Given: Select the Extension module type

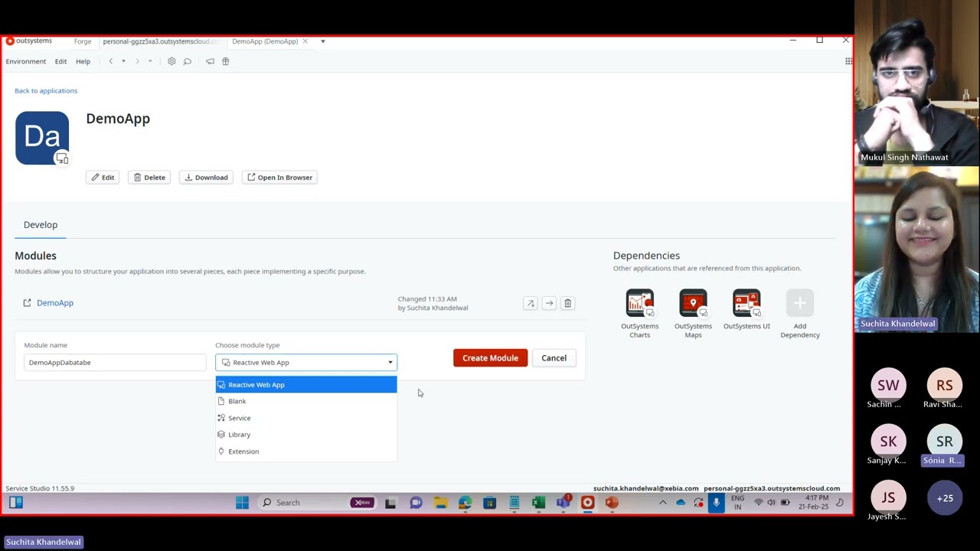Looking at the screenshot, I should coord(306,452).
